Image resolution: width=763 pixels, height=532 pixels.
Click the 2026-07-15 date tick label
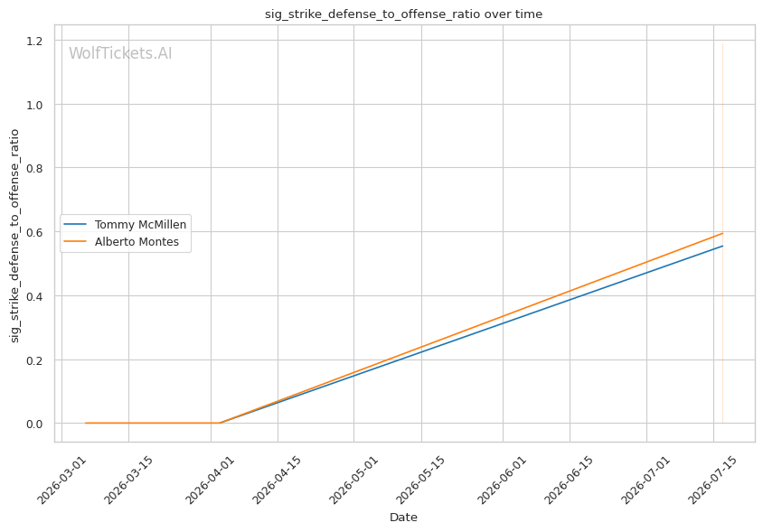tap(713, 480)
